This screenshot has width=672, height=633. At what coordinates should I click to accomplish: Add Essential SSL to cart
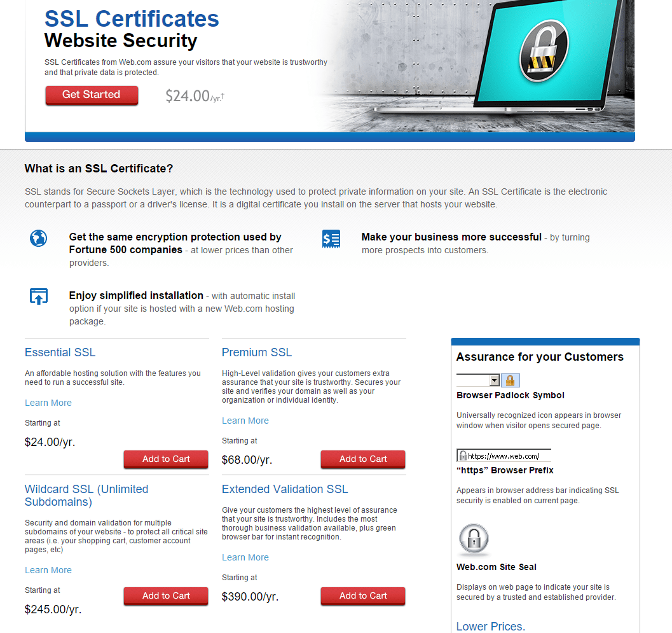tap(166, 459)
